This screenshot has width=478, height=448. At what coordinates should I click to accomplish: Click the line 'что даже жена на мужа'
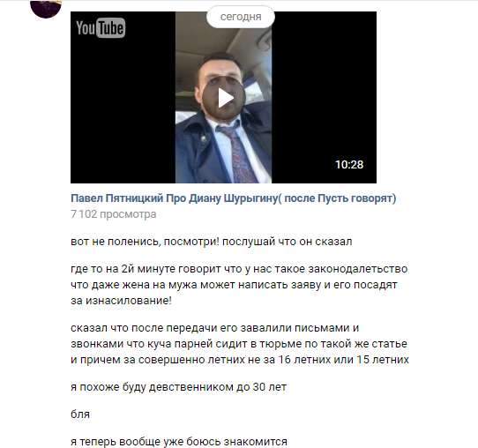pyautogui.click(x=234, y=285)
